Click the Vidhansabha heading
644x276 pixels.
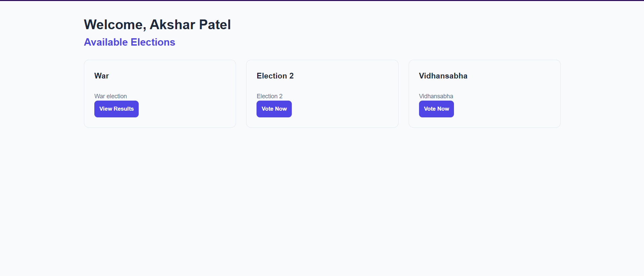(443, 76)
